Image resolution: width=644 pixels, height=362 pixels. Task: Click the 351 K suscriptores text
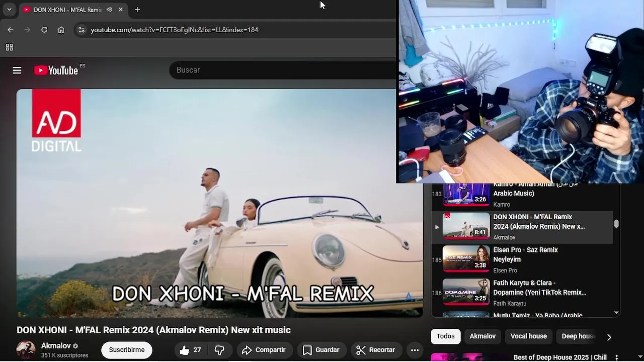click(x=64, y=355)
